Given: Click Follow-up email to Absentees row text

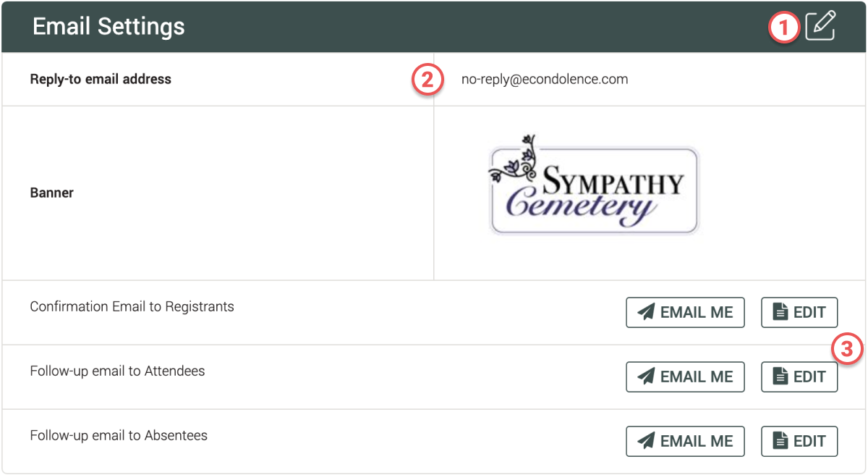Looking at the screenshot, I should pyautogui.click(x=119, y=435).
